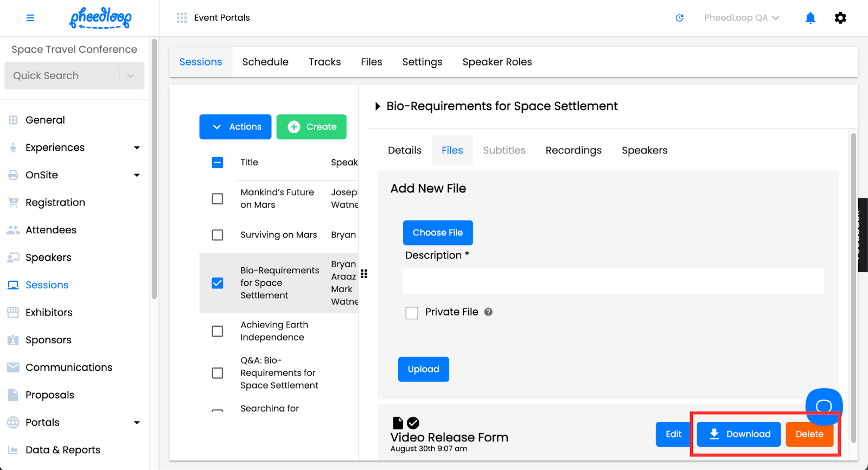Open the Speaker Roles tab
This screenshot has height=470, width=868.
[x=497, y=62]
